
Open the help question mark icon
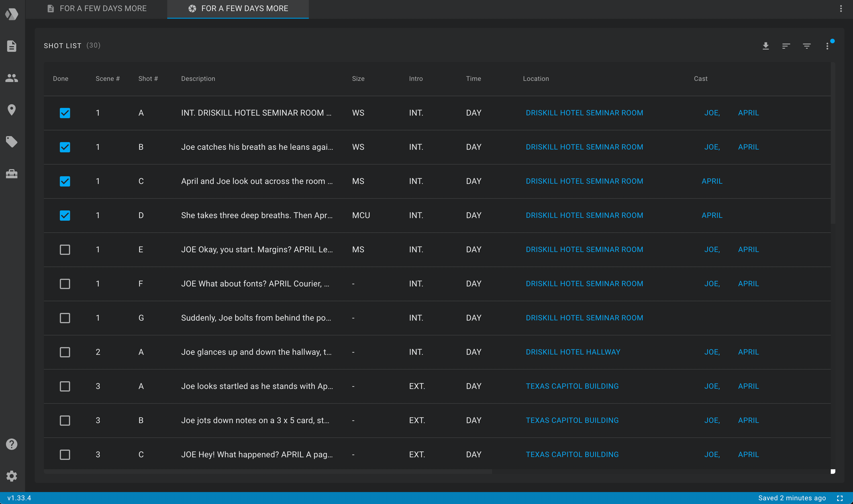point(12,444)
